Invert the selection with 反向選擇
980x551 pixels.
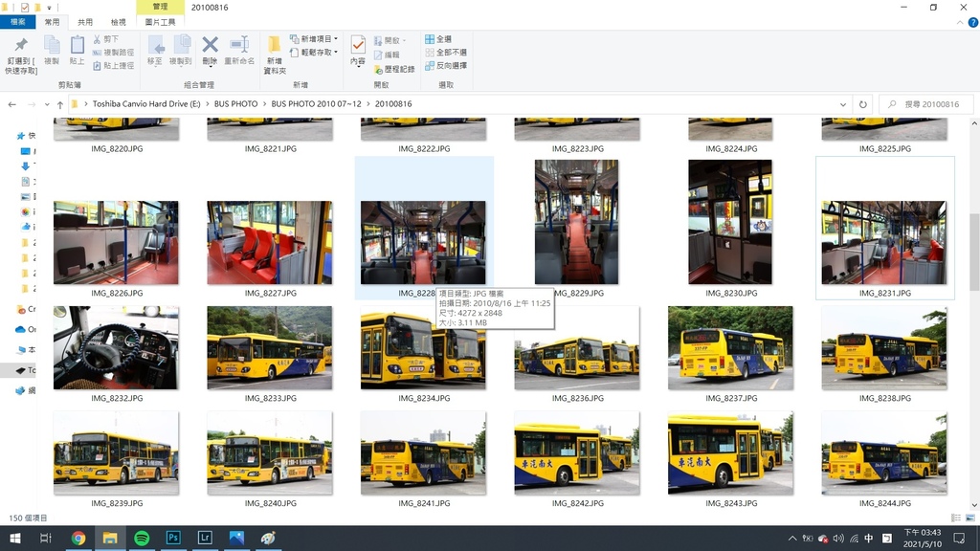pyautogui.click(x=445, y=66)
